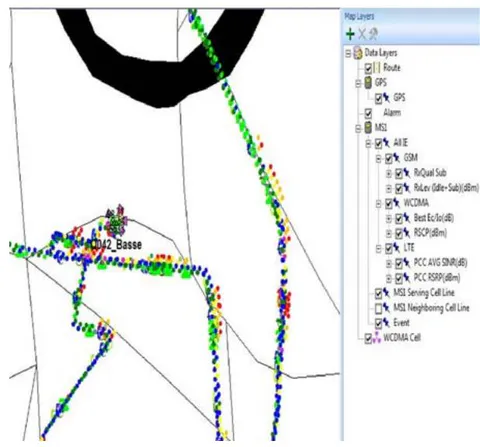
Task: Expand the RSCP(dBm) node
Action: [389, 234]
